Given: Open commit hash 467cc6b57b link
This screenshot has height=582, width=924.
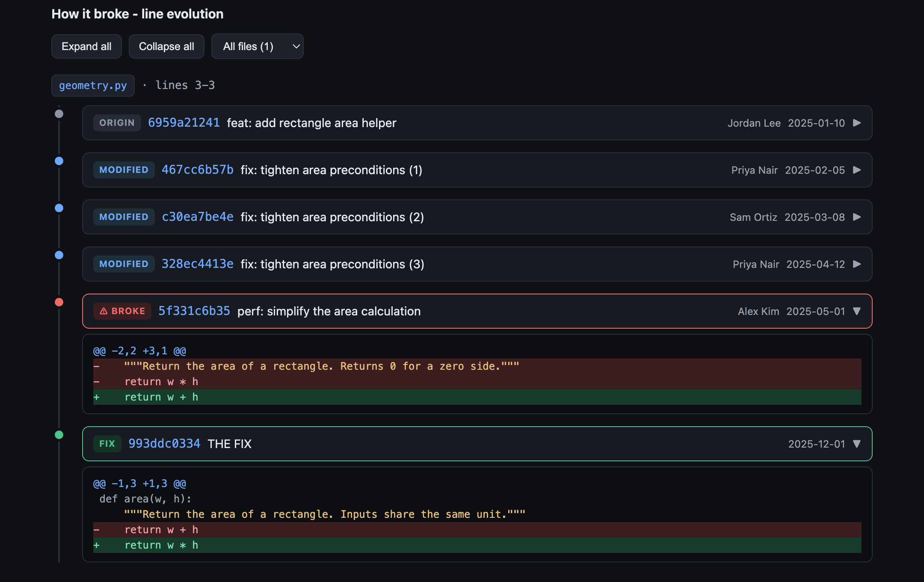Looking at the screenshot, I should [x=198, y=170].
